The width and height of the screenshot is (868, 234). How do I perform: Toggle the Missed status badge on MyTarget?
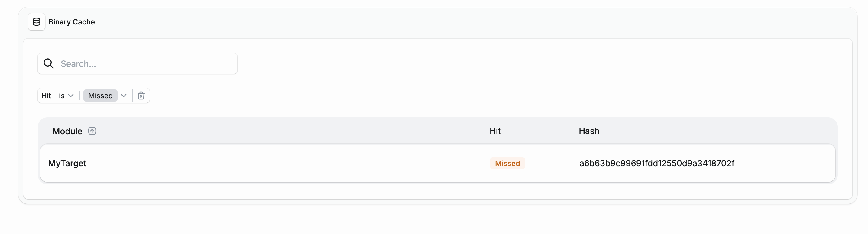[x=507, y=163]
